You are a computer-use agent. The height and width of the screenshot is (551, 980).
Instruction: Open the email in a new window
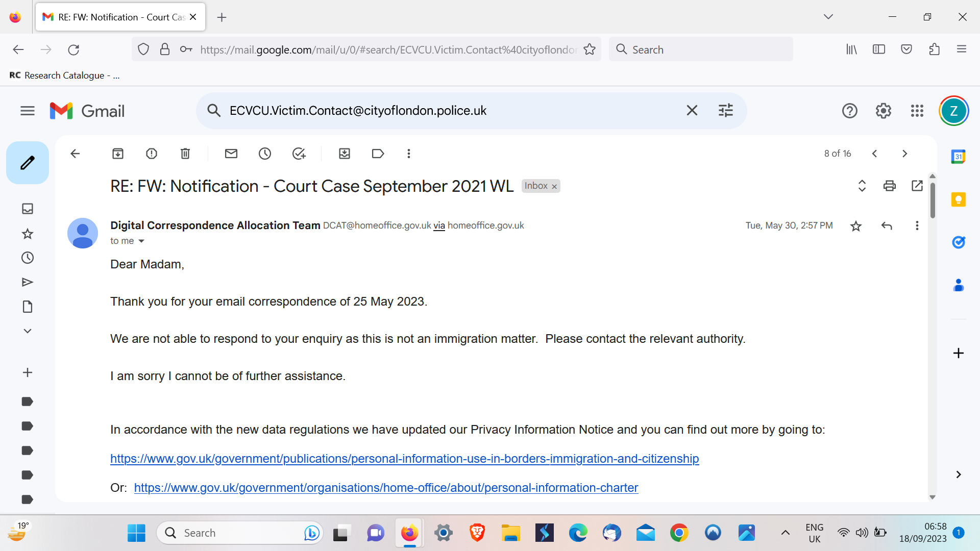(917, 186)
